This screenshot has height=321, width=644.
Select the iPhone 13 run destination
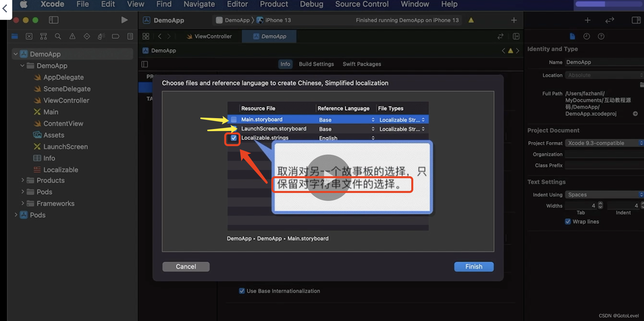tap(274, 20)
